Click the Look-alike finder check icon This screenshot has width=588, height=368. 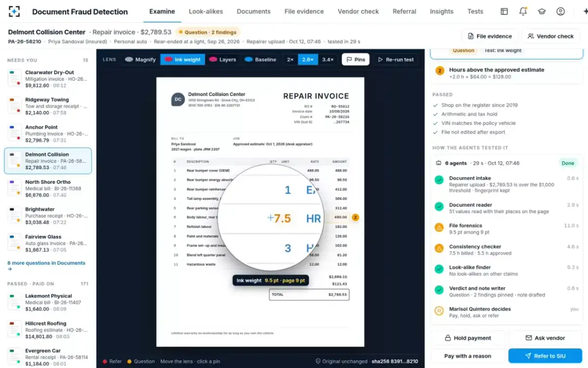point(439,269)
